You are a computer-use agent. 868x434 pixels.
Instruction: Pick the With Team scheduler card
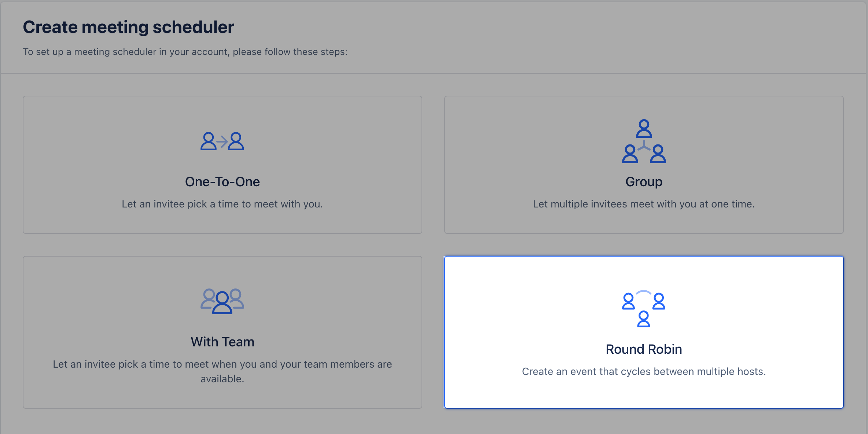click(x=222, y=332)
